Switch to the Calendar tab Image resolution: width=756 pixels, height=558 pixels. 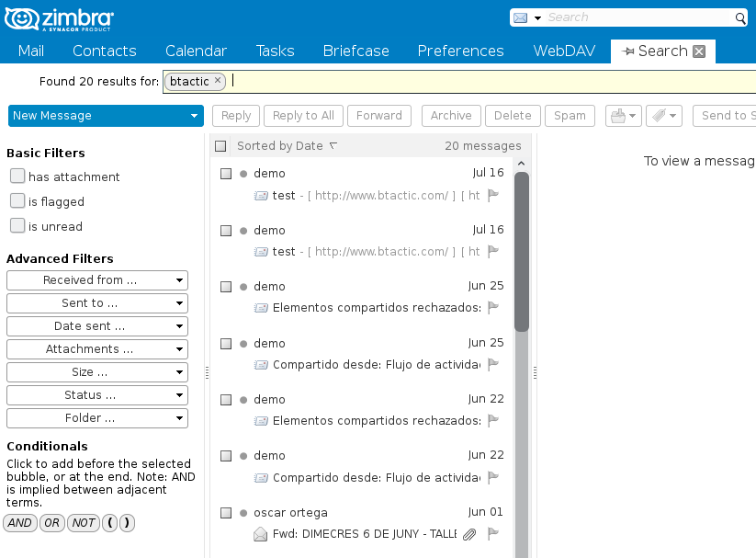[x=196, y=51]
